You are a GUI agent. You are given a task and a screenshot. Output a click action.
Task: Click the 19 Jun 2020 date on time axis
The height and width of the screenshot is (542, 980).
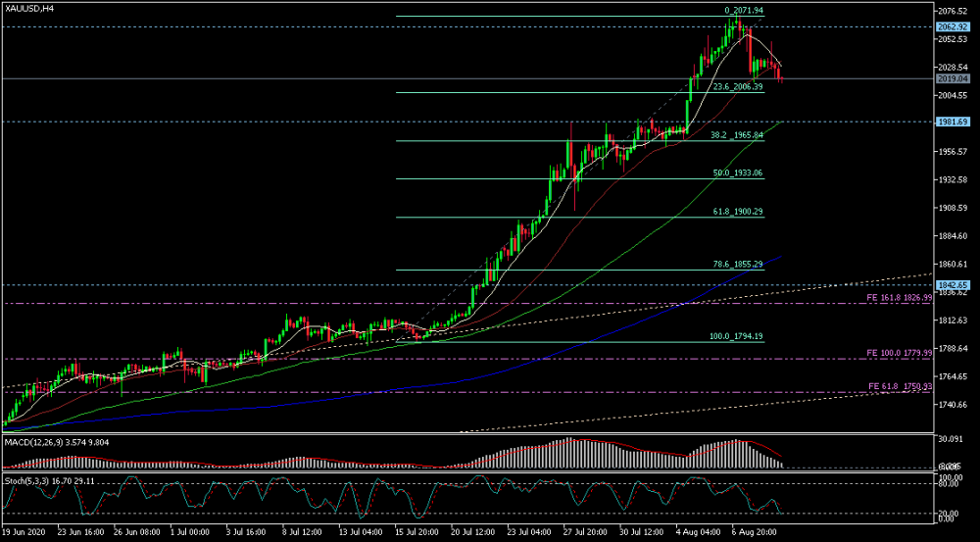click(22, 531)
